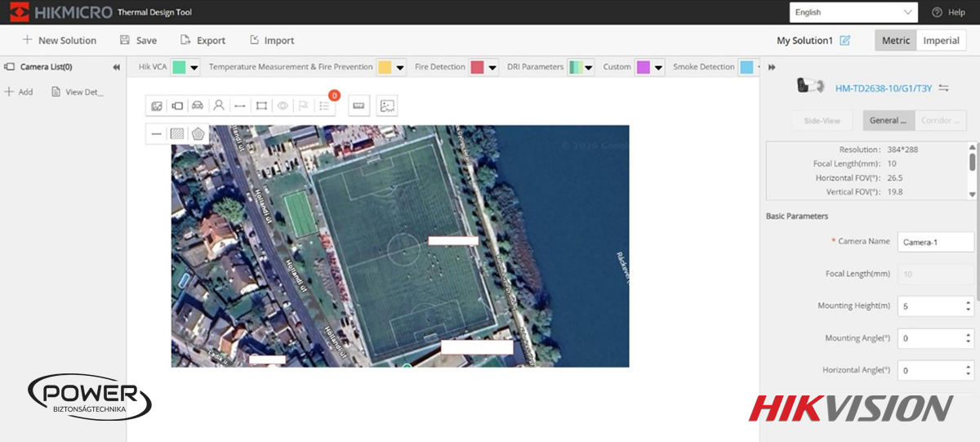This screenshot has width=980, height=442.
Task: Select the rectangle area tool
Action: pyautogui.click(x=261, y=105)
